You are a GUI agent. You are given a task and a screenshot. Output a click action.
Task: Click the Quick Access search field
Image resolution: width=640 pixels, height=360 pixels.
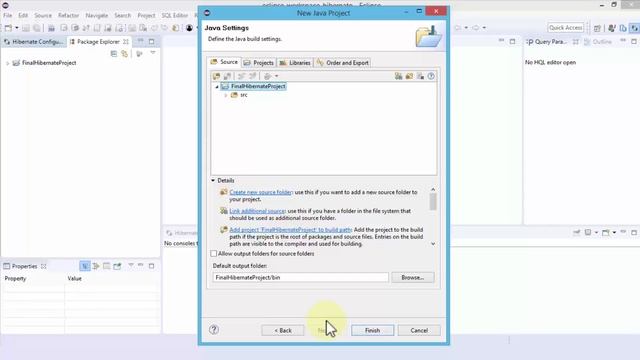pyautogui.click(x=565, y=27)
